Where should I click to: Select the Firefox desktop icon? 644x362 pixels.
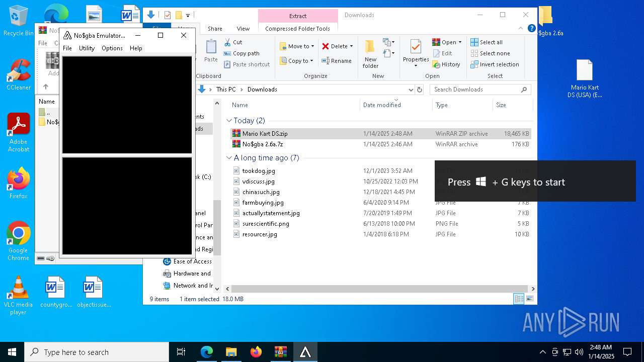coord(18,184)
